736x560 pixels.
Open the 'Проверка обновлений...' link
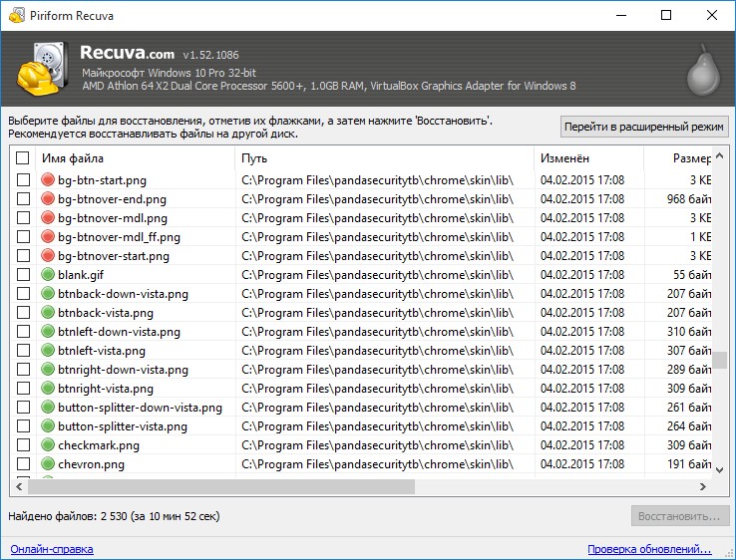coord(649,549)
